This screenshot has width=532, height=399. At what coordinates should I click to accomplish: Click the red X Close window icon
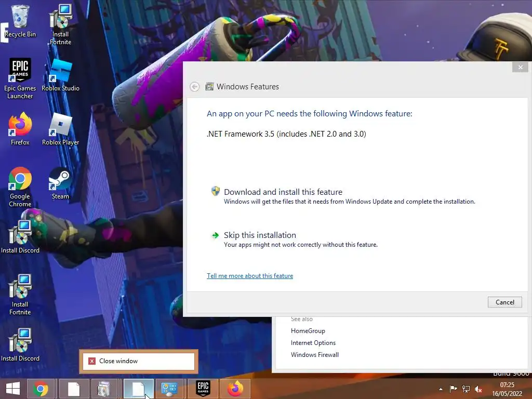coord(92,361)
